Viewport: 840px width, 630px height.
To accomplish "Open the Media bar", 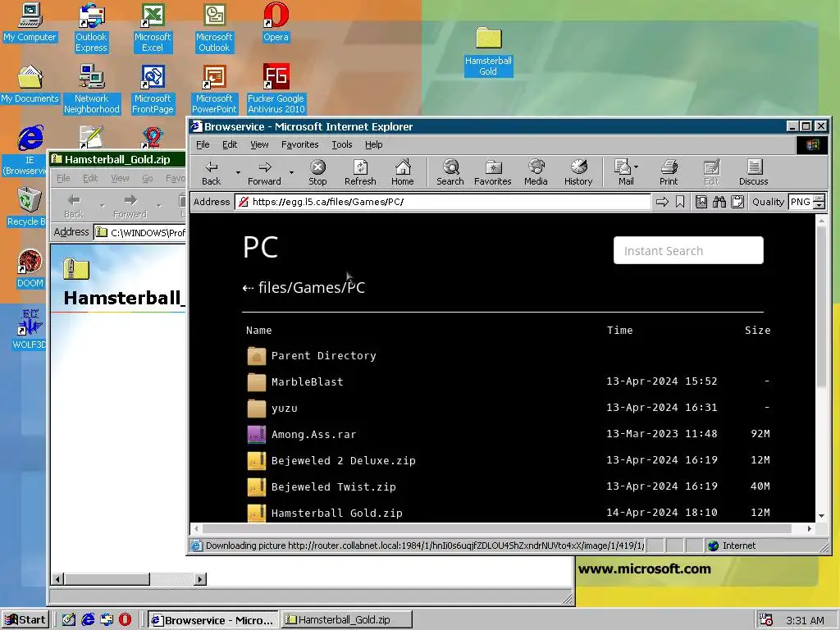I will click(536, 172).
